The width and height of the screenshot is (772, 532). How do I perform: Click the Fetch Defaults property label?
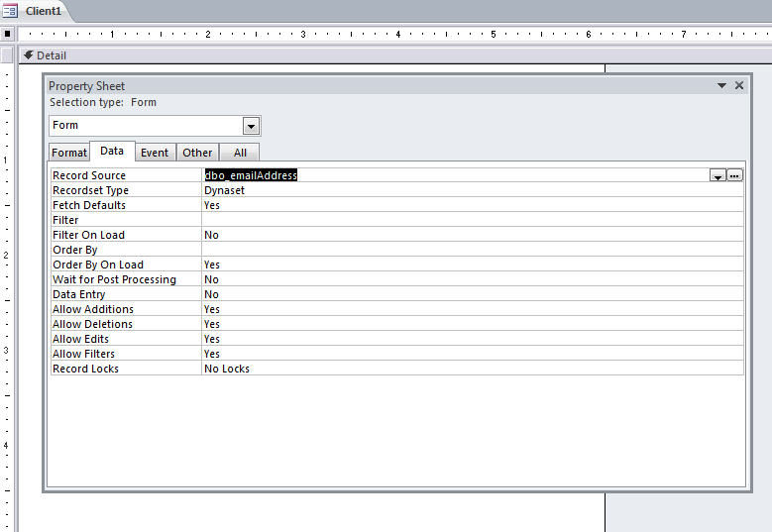click(x=89, y=205)
